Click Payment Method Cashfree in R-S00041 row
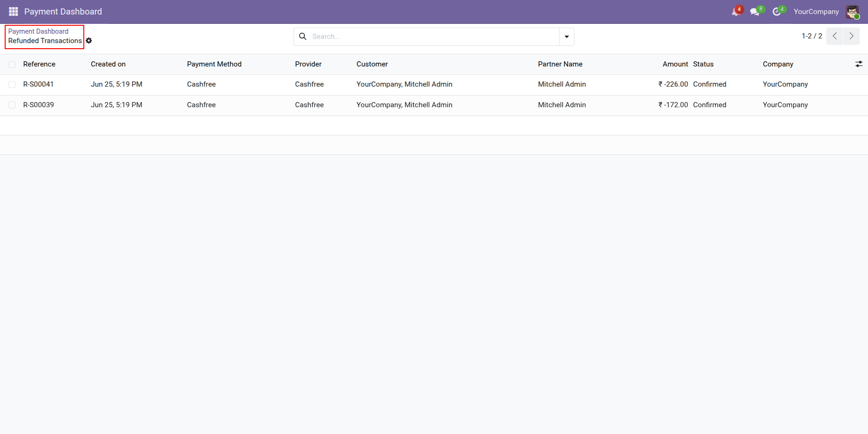Image resolution: width=868 pixels, height=434 pixels. coord(201,84)
